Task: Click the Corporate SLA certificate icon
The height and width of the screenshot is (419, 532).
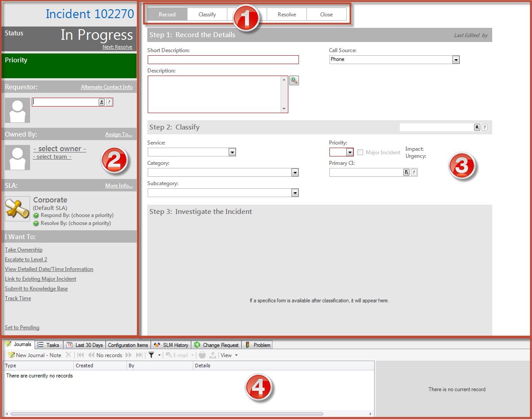Action: click(x=17, y=209)
